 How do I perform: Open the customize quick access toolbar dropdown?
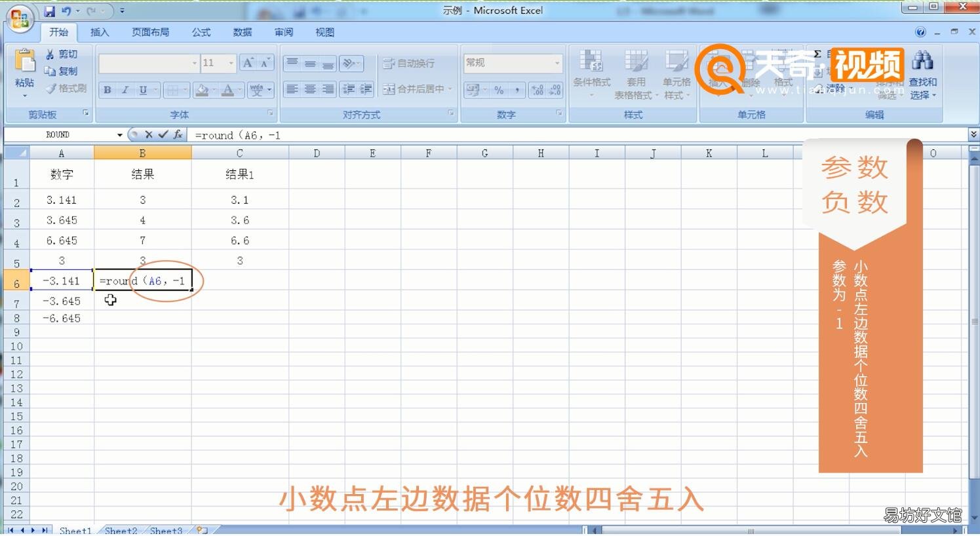pyautogui.click(x=123, y=11)
